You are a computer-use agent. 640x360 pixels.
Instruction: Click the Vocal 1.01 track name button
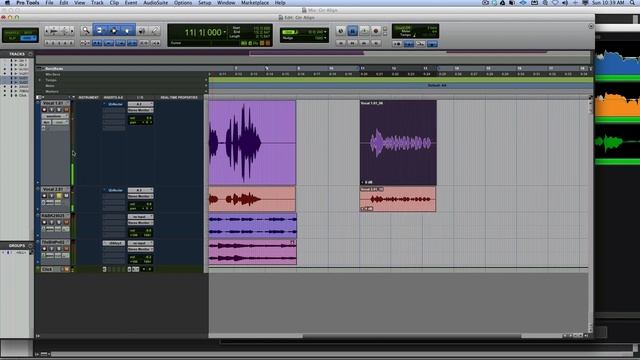click(x=55, y=104)
